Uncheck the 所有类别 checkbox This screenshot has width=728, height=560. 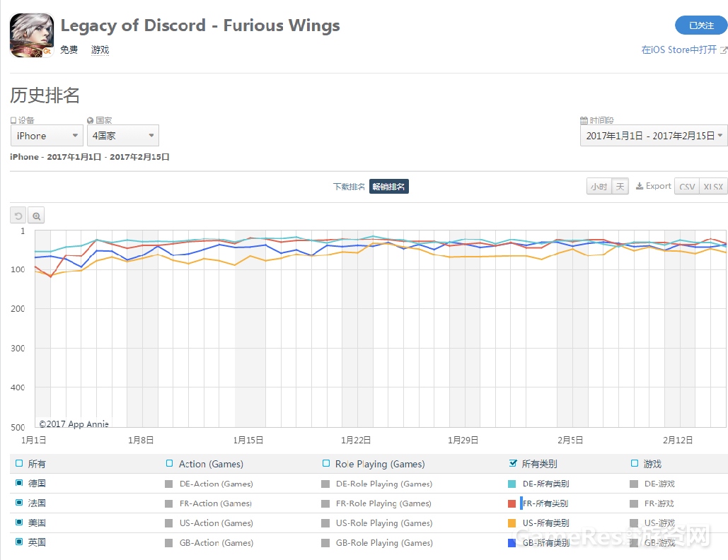(x=513, y=463)
